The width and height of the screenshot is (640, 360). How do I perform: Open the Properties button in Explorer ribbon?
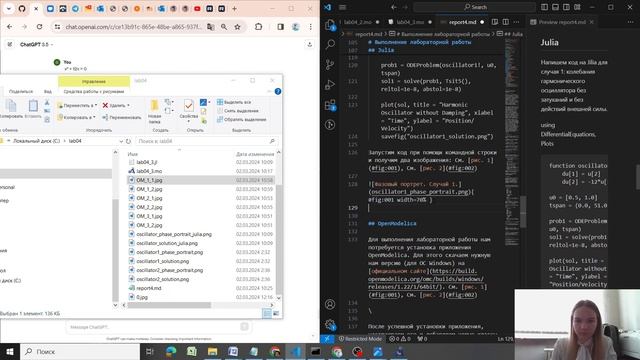pos(189,111)
